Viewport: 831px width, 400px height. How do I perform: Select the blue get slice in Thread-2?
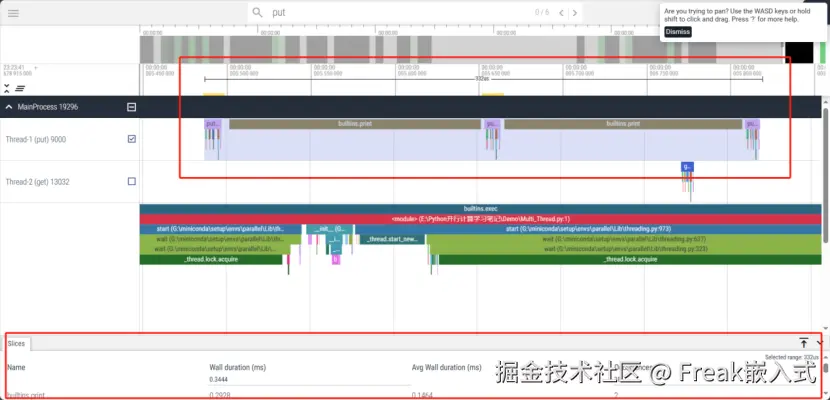click(x=687, y=167)
